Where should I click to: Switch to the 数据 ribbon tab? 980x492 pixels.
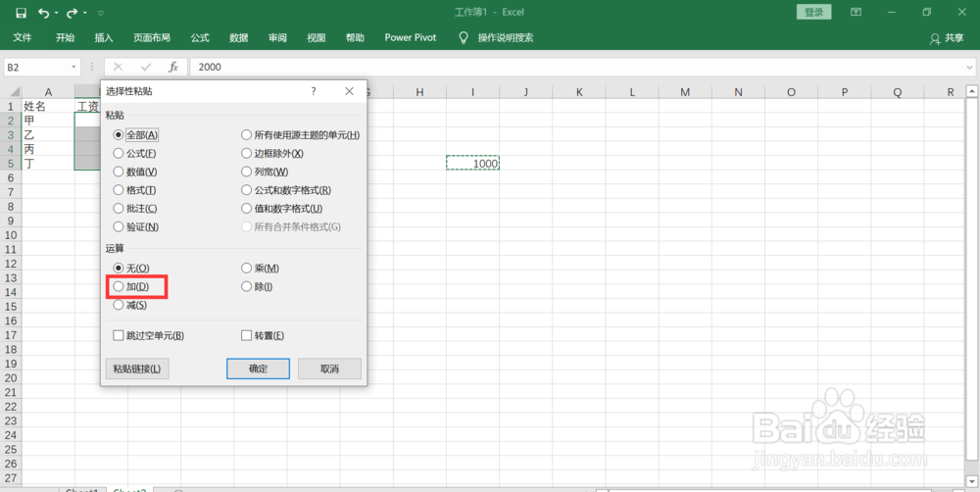click(x=239, y=37)
